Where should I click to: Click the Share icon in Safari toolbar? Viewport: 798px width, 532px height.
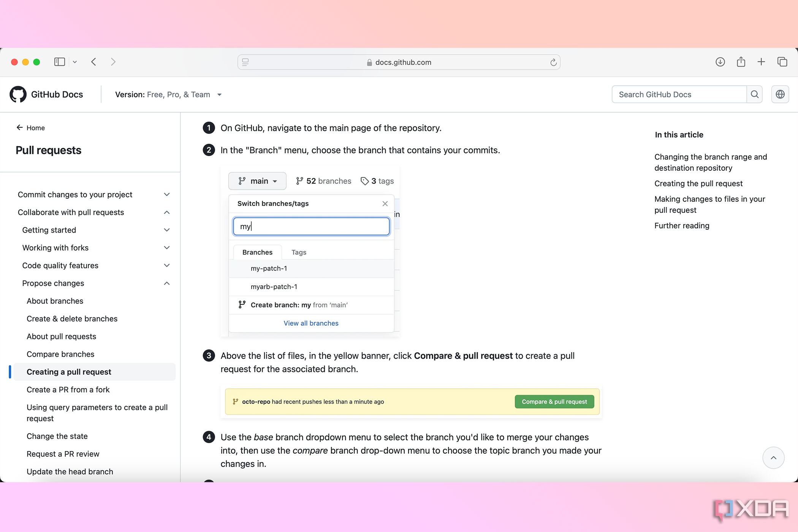(x=741, y=62)
